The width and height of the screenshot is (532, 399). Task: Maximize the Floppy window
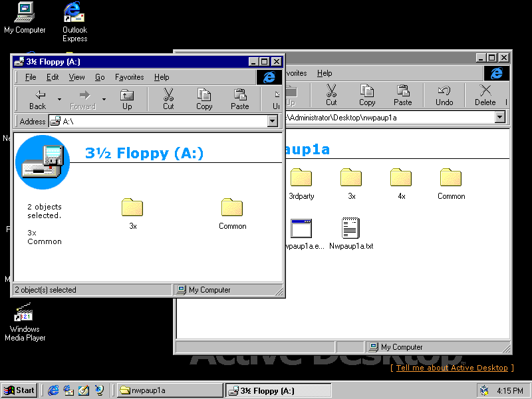(264, 62)
